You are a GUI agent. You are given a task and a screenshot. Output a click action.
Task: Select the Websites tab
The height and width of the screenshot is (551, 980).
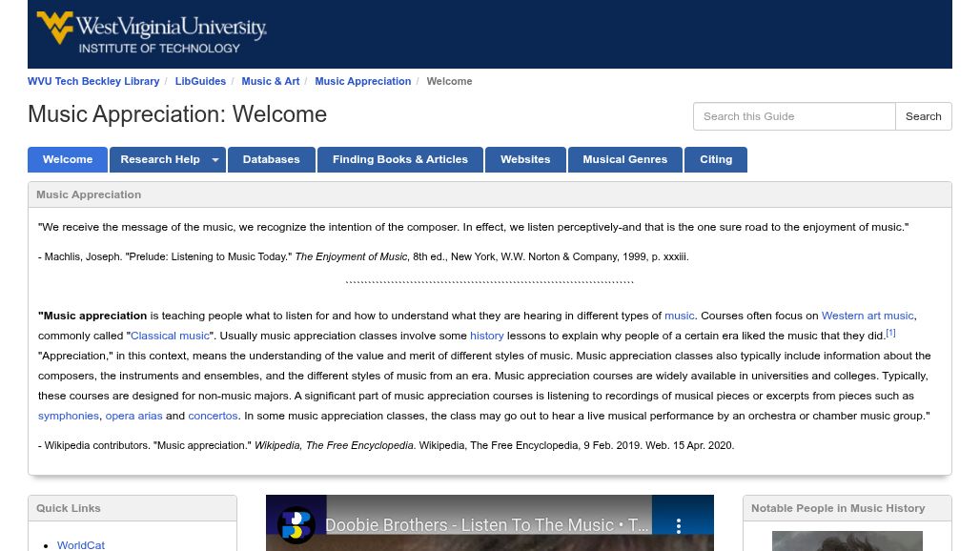[x=525, y=160]
